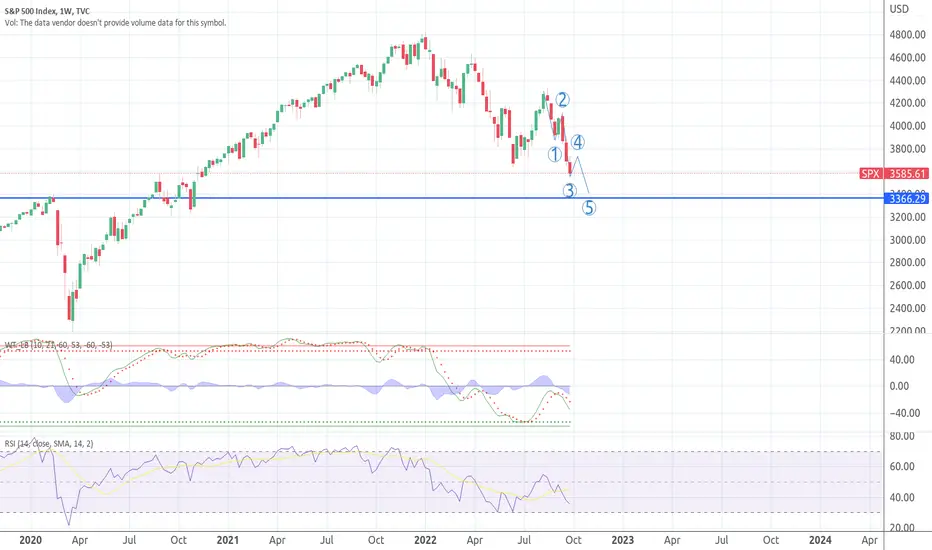Select the blue 3366.29 horizontal line label

pyautogui.click(x=907, y=199)
